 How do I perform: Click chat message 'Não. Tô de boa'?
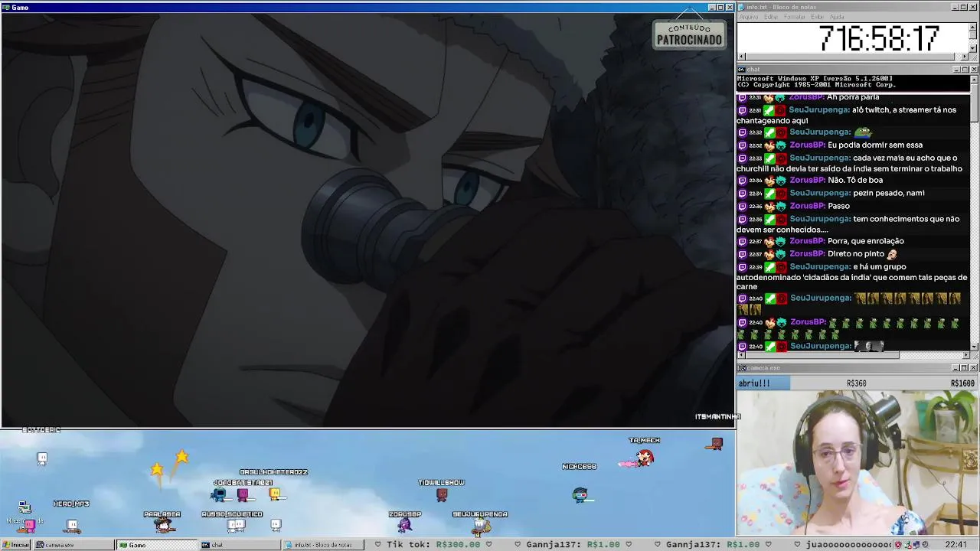point(855,180)
